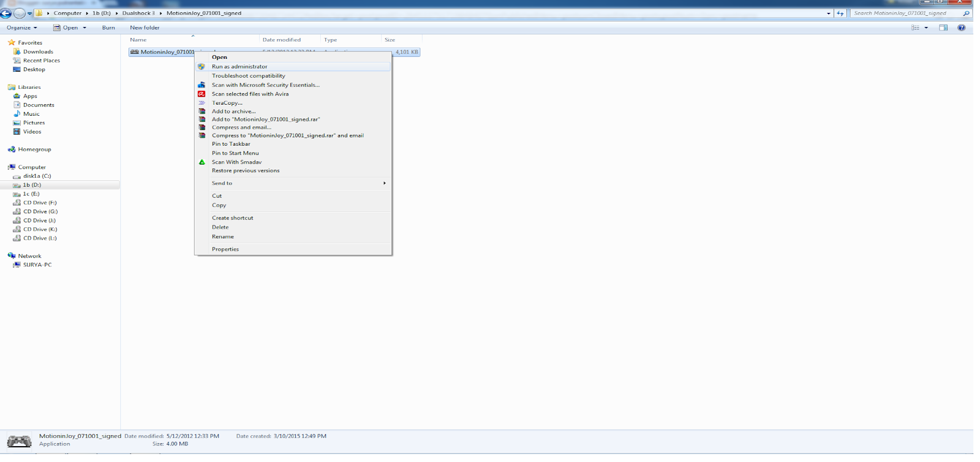The height and width of the screenshot is (462, 980).
Task: Select Desktop under Favorites
Action: point(34,70)
